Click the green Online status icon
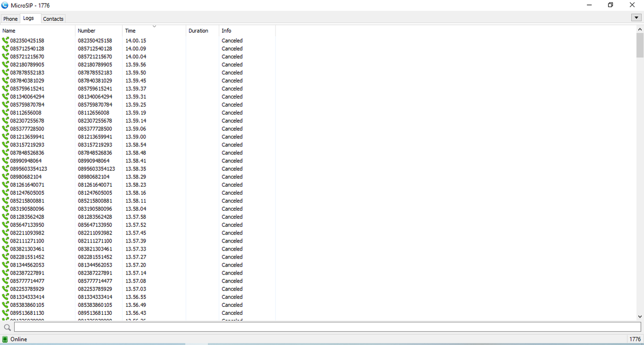Viewport: 644px width, 345px height. tap(5, 339)
